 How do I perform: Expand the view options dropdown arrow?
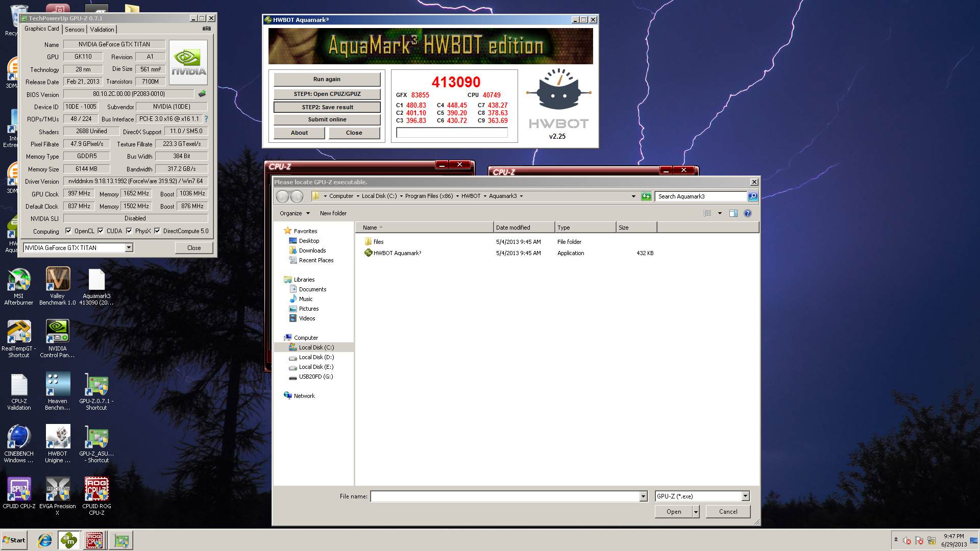[x=720, y=213]
